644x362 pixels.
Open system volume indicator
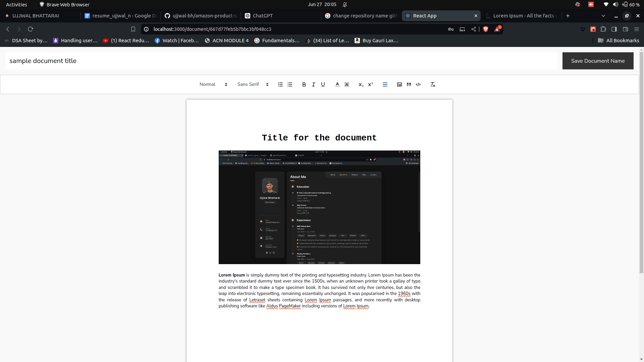pyautogui.click(x=615, y=4)
